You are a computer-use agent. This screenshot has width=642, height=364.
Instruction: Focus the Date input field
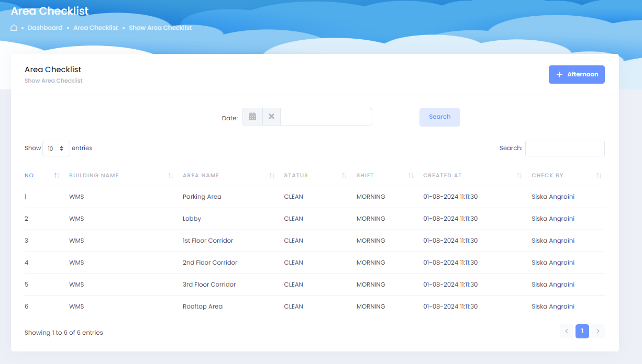pyautogui.click(x=326, y=117)
